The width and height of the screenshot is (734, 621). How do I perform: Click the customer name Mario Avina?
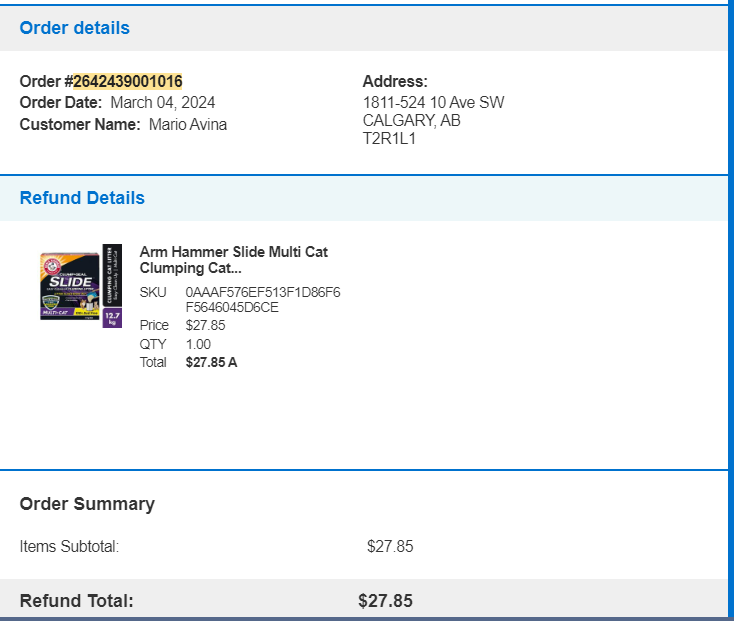click(188, 124)
